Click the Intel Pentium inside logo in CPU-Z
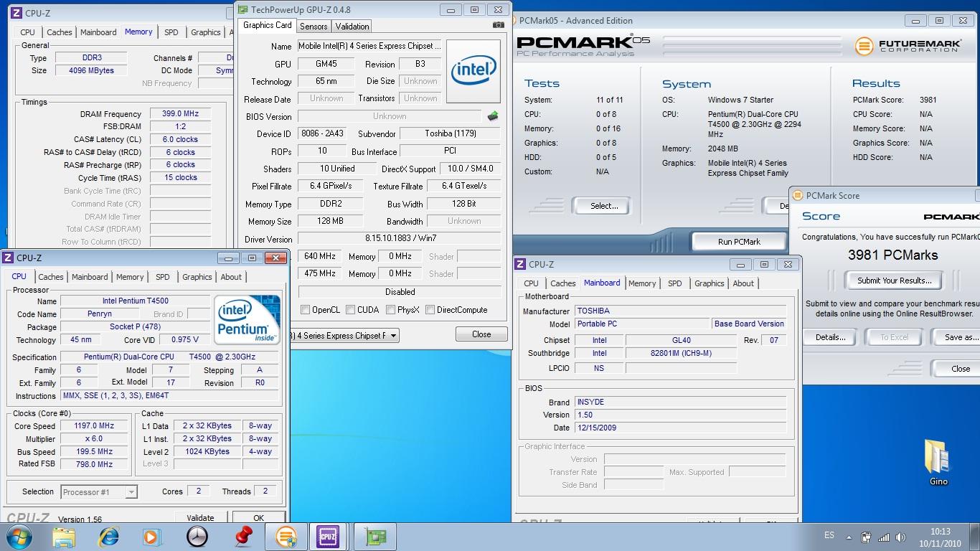 tap(247, 319)
